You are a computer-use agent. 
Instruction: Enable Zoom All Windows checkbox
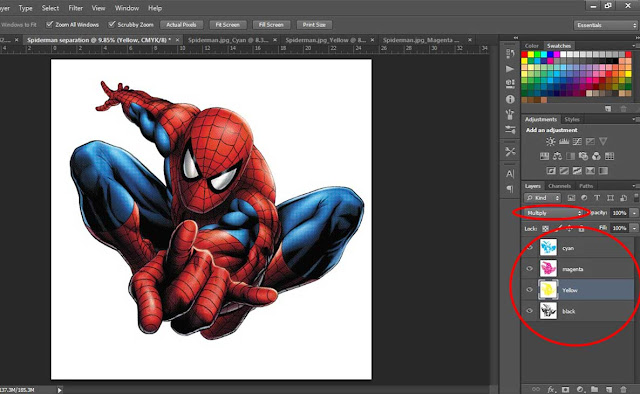coord(49,24)
